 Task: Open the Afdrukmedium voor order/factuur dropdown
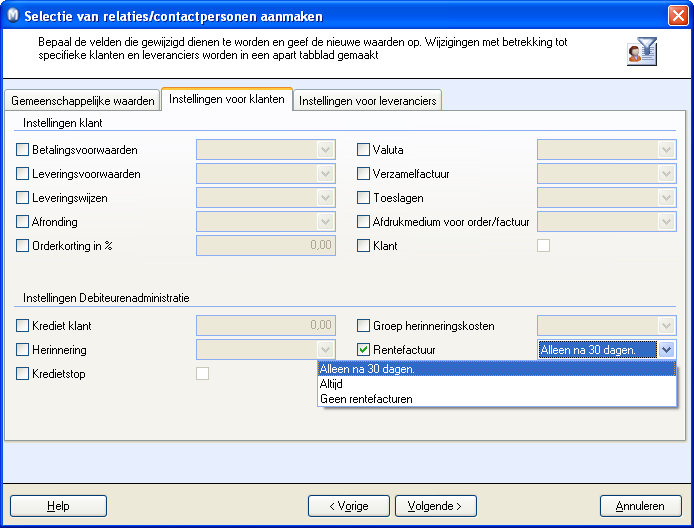click(x=667, y=221)
